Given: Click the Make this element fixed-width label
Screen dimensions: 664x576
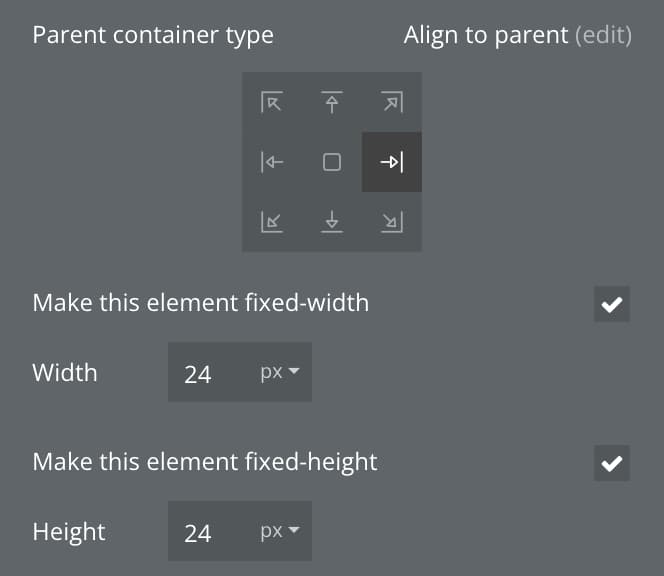Looking at the screenshot, I should tap(201, 303).
